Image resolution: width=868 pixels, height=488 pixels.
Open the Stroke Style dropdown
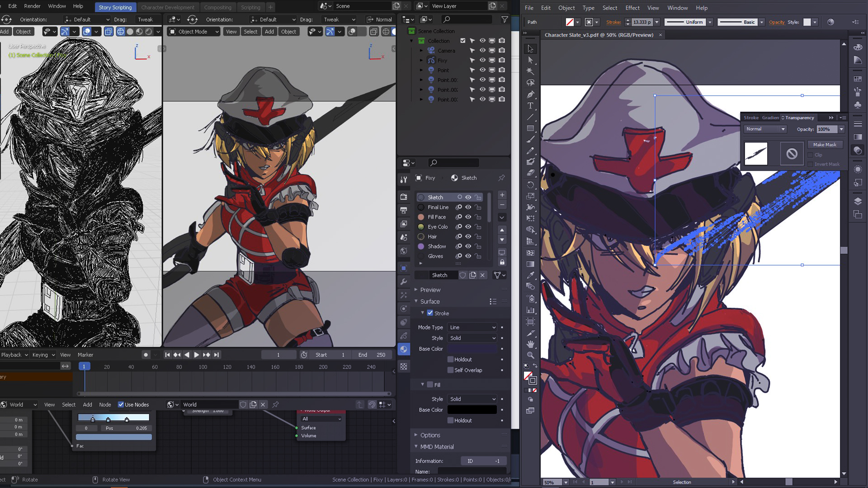(x=471, y=338)
